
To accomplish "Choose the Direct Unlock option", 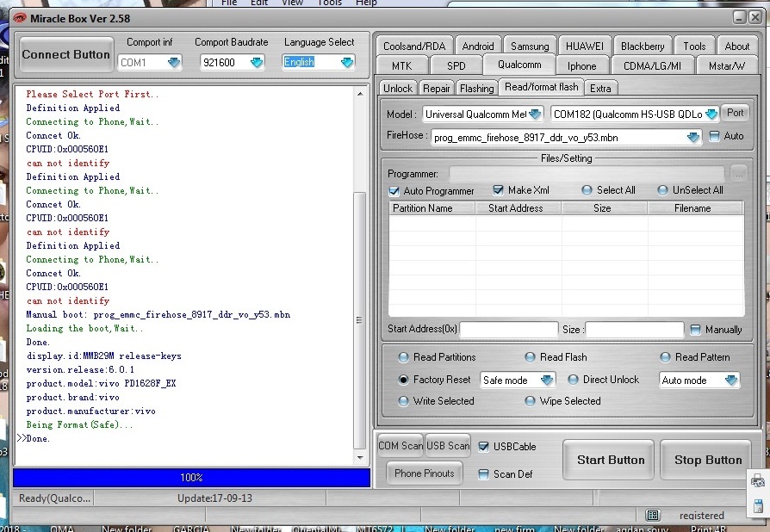I will (x=573, y=380).
